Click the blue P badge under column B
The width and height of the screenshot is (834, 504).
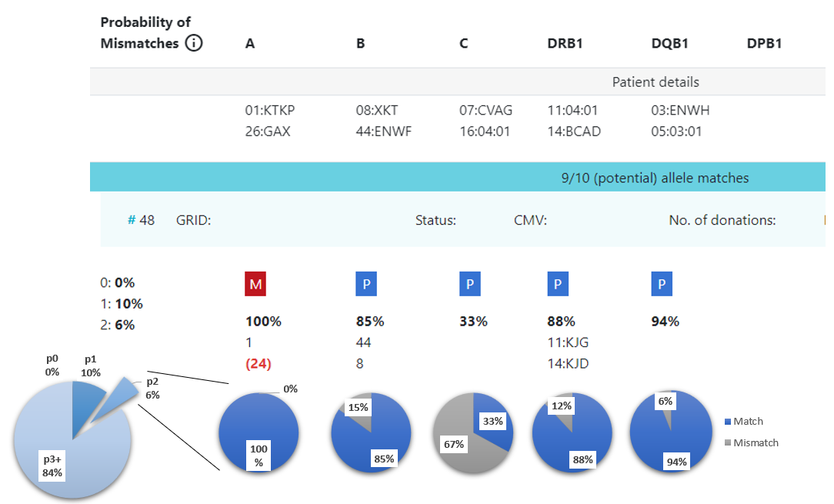tap(366, 284)
